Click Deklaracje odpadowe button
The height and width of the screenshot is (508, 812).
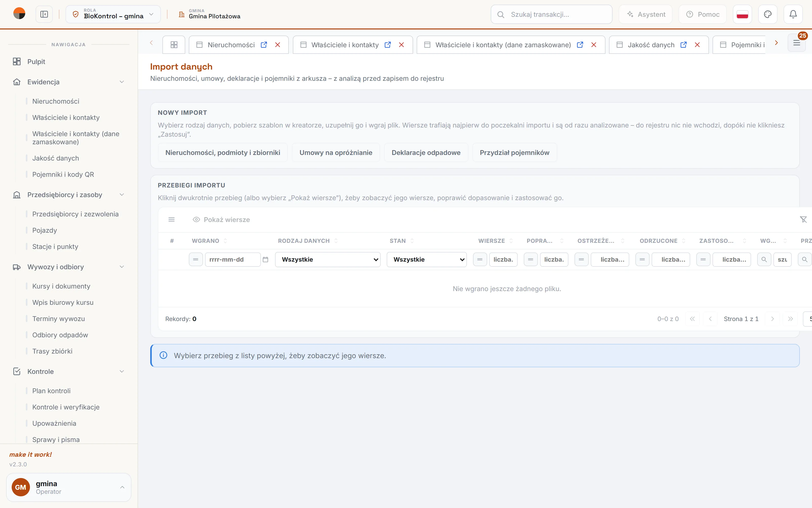coord(426,153)
